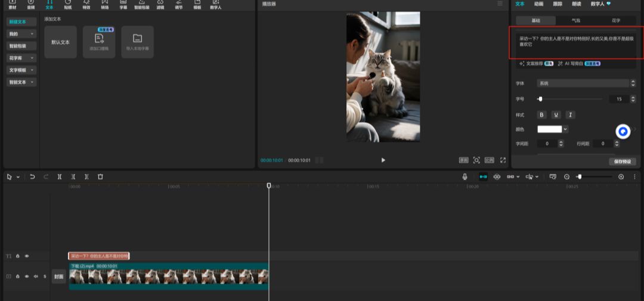Open the 字幕 subtitles panel
The width and height of the screenshot is (644, 301).
click(x=123, y=5)
